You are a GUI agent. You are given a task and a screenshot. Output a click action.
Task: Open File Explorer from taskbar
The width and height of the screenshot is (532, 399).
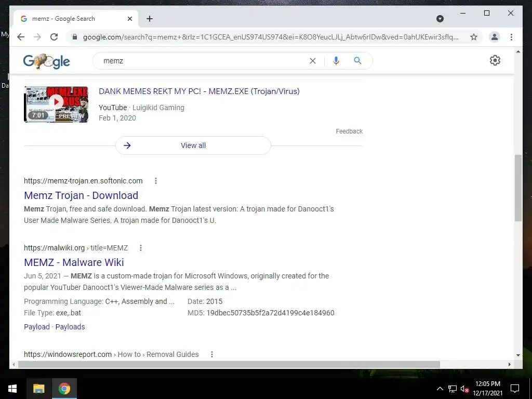(x=38, y=389)
